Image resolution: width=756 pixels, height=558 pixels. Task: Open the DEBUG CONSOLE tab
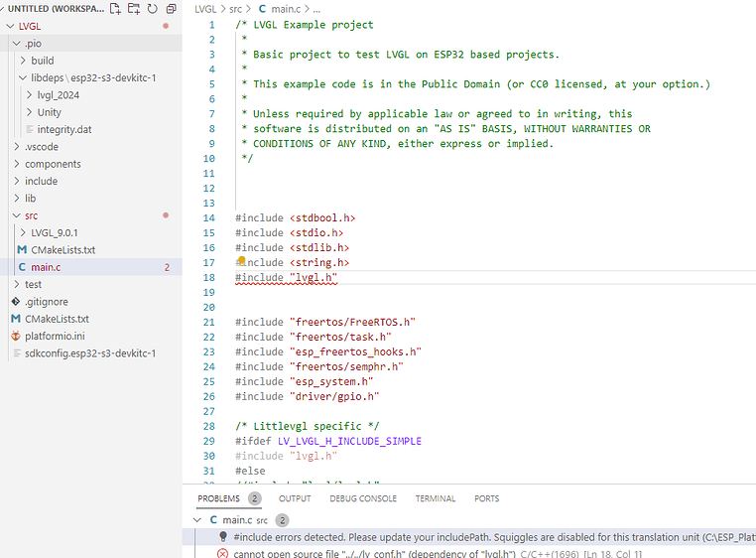(363, 498)
